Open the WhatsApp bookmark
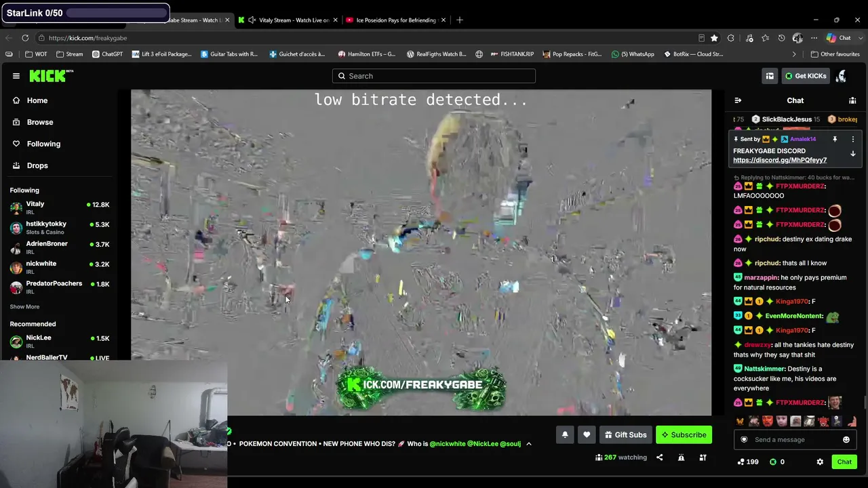The width and height of the screenshot is (868, 488). [x=633, y=54]
